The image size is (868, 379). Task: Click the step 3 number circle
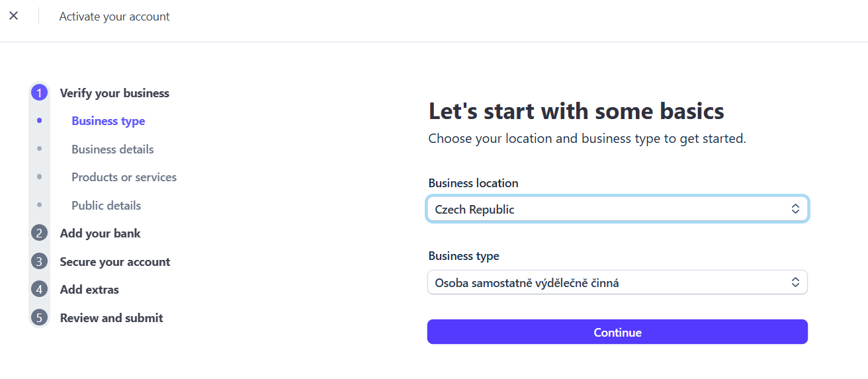[x=39, y=262]
